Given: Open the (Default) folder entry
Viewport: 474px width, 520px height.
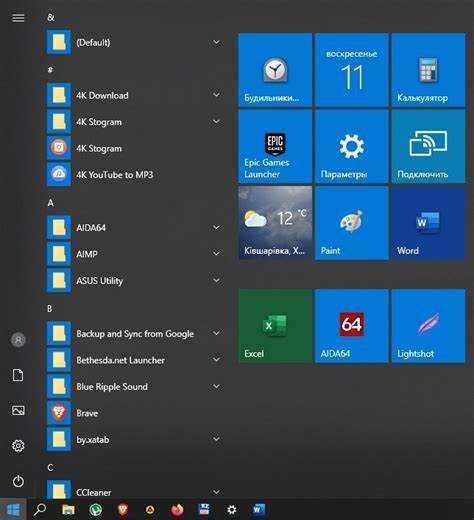Looking at the screenshot, I should (x=135, y=42).
